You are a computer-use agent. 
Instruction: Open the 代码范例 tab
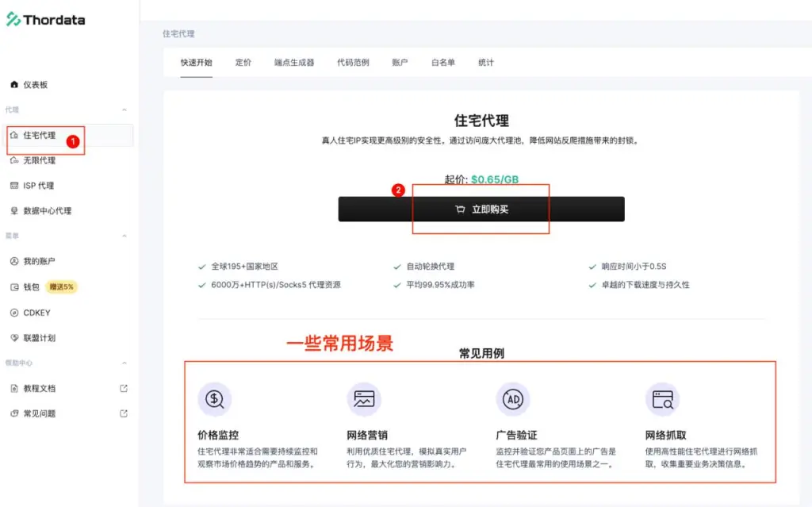(353, 63)
